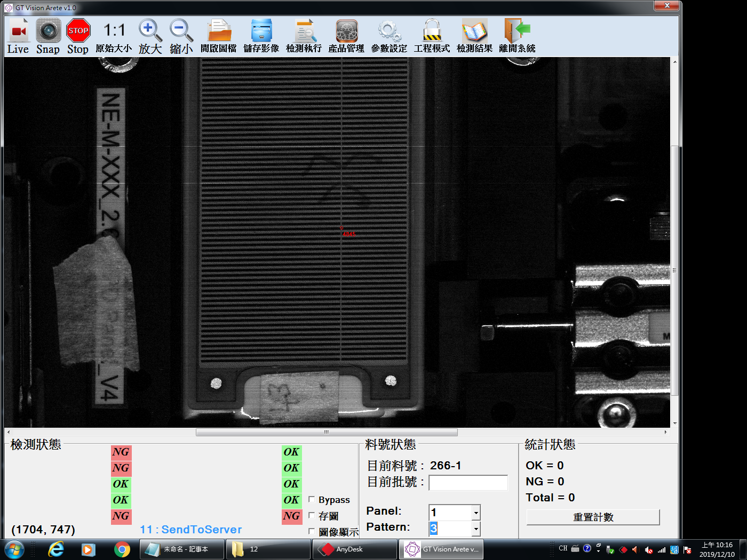Enable the Bypass checkbox
The height and width of the screenshot is (560, 747).
tap(312, 500)
